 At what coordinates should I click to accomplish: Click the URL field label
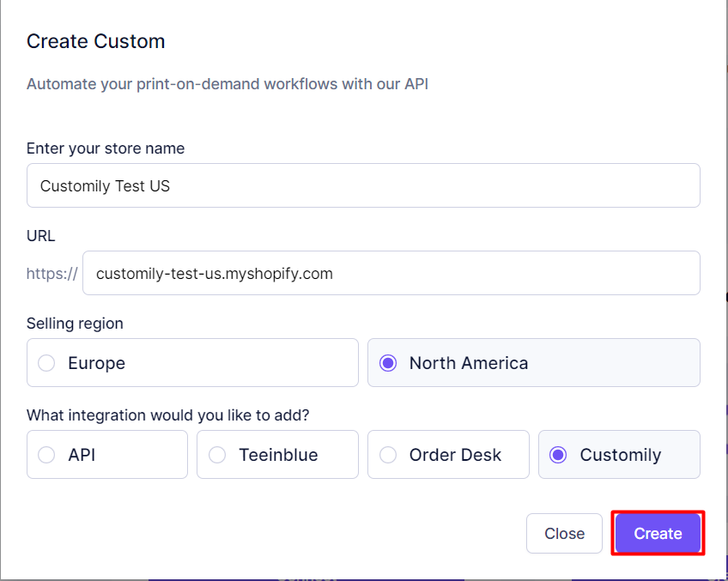coord(41,236)
